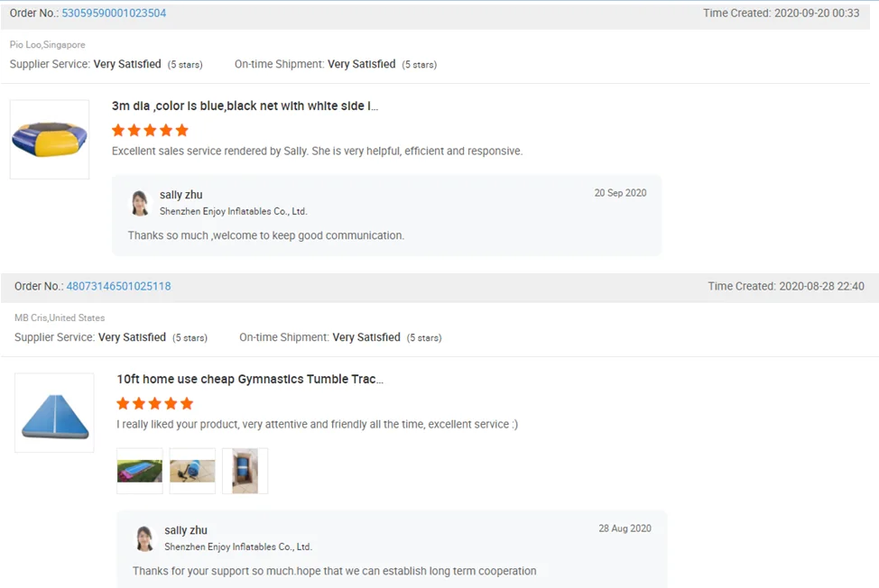Click the 'Excellent sales service rendered by Sally' review text
This screenshot has height=588, width=879.
pyautogui.click(x=317, y=152)
